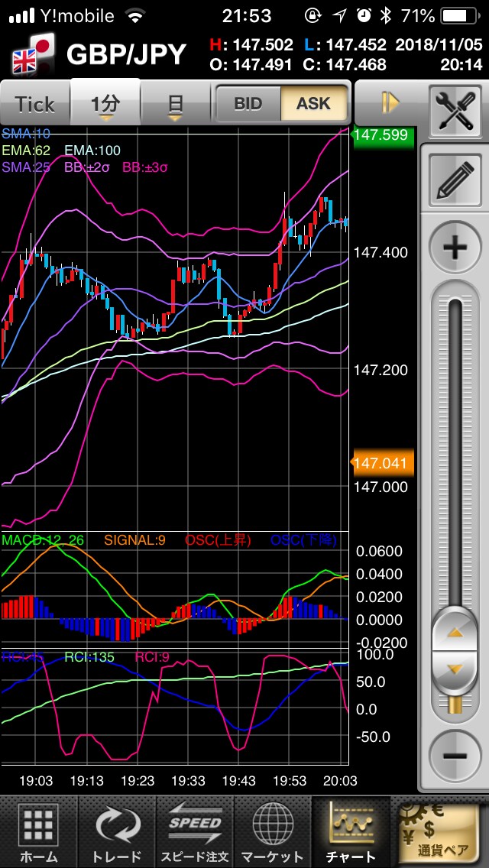
Task: Zoom in with the plus button
Action: [455, 248]
